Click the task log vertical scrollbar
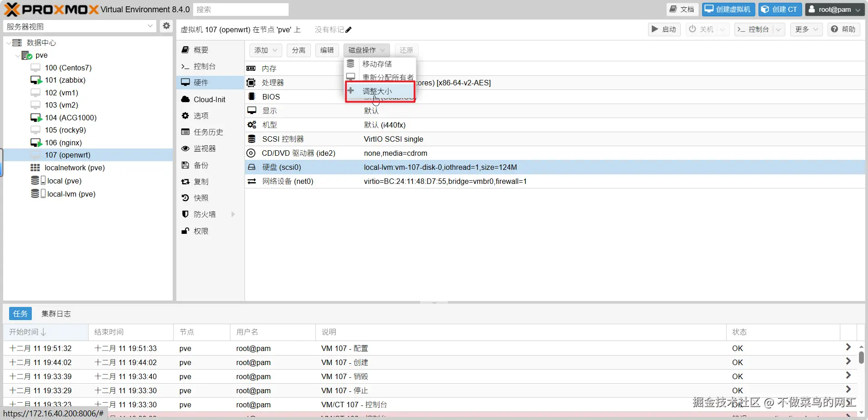 (x=861, y=357)
